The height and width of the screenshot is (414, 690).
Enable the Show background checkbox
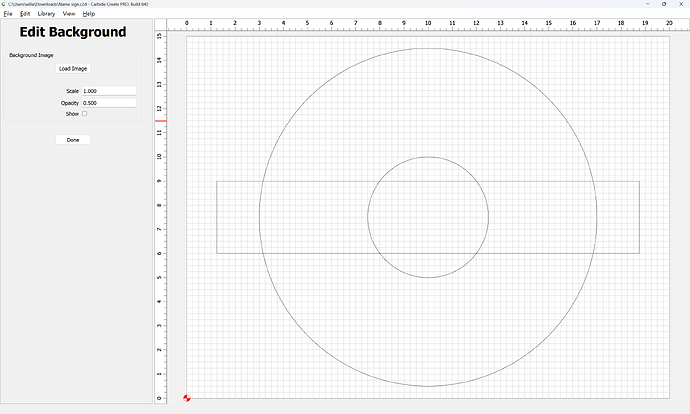[x=84, y=114]
